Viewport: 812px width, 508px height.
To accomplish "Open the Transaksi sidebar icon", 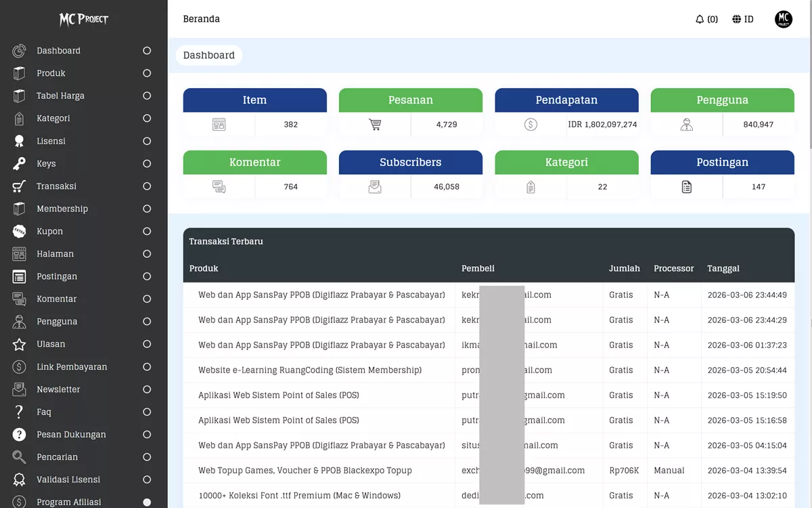I will click(x=20, y=186).
